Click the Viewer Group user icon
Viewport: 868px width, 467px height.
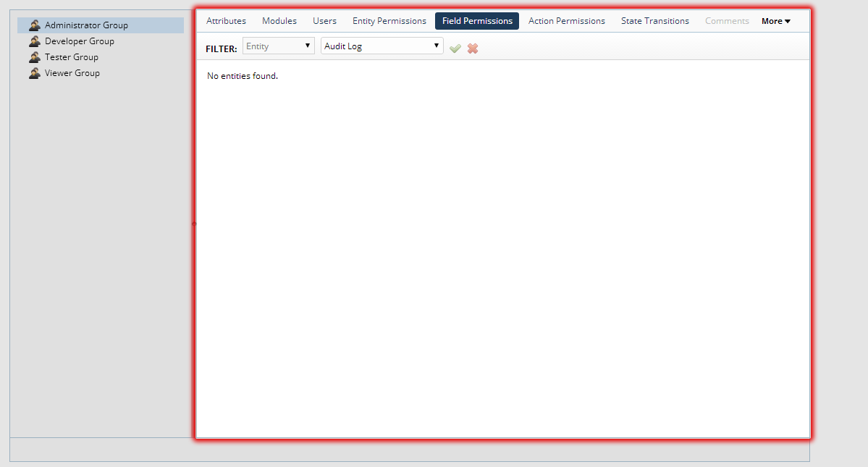[35, 73]
